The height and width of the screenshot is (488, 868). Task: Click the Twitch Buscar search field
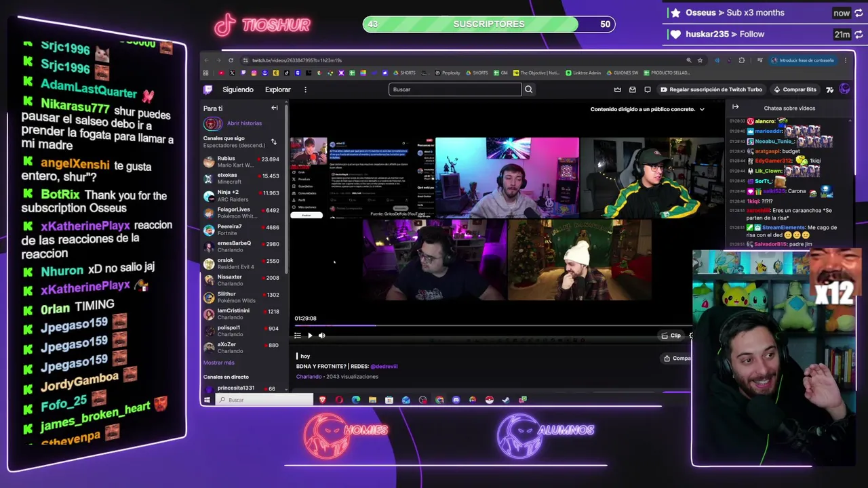[455, 89]
